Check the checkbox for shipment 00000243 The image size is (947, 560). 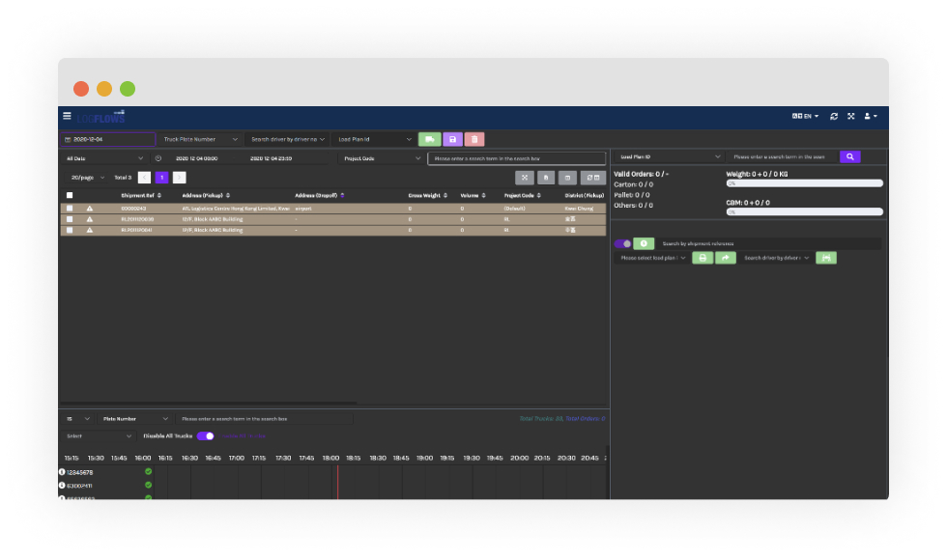point(70,209)
